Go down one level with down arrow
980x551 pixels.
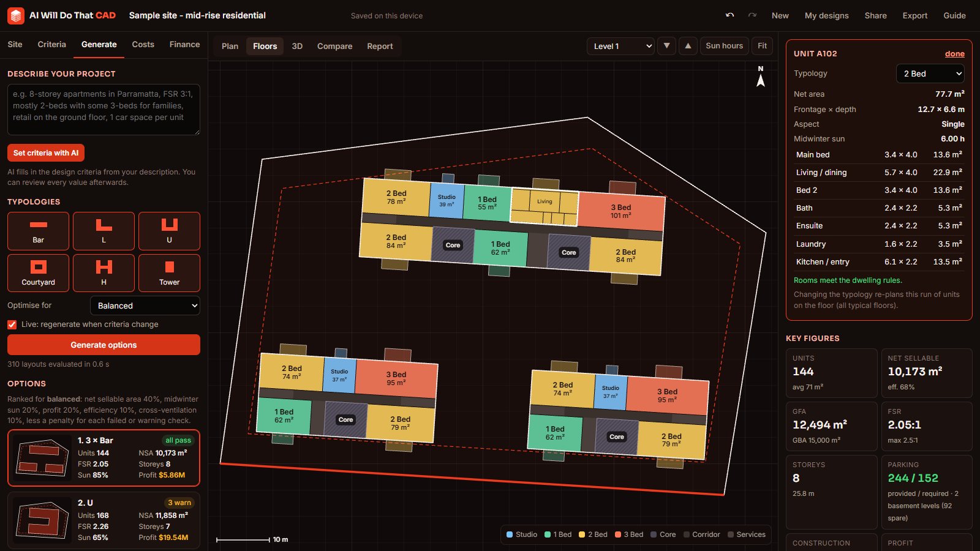666,46
